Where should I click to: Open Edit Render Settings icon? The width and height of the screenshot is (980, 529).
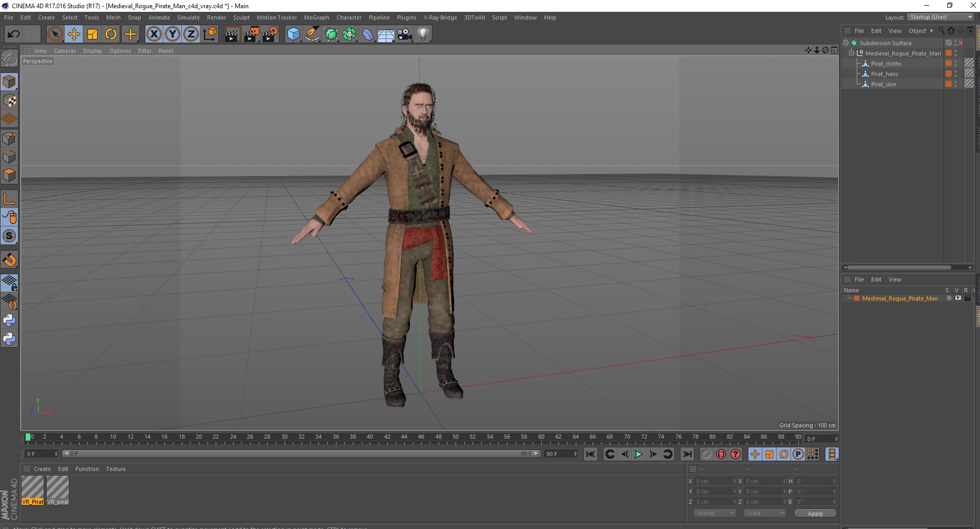pos(270,34)
